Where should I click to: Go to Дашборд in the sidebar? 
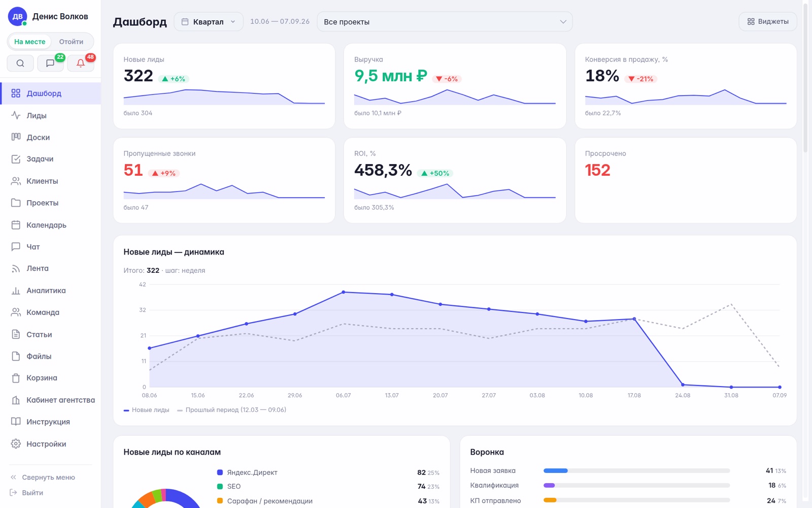[x=51, y=93]
